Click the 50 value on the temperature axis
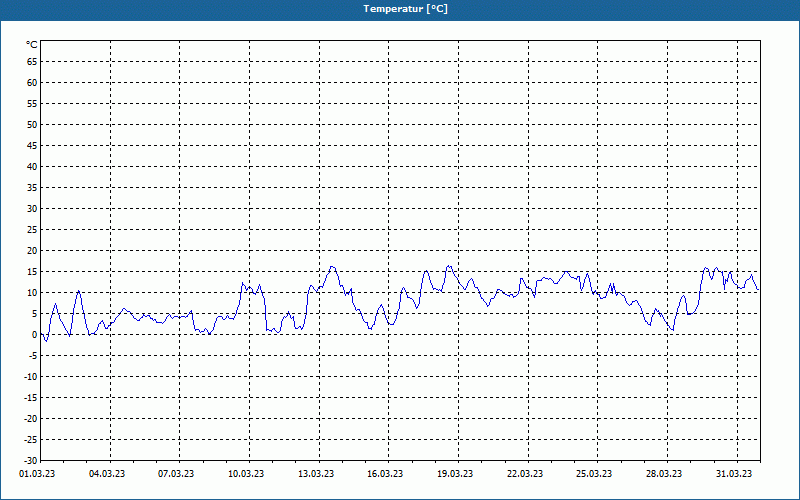 (x=32, y=124)
